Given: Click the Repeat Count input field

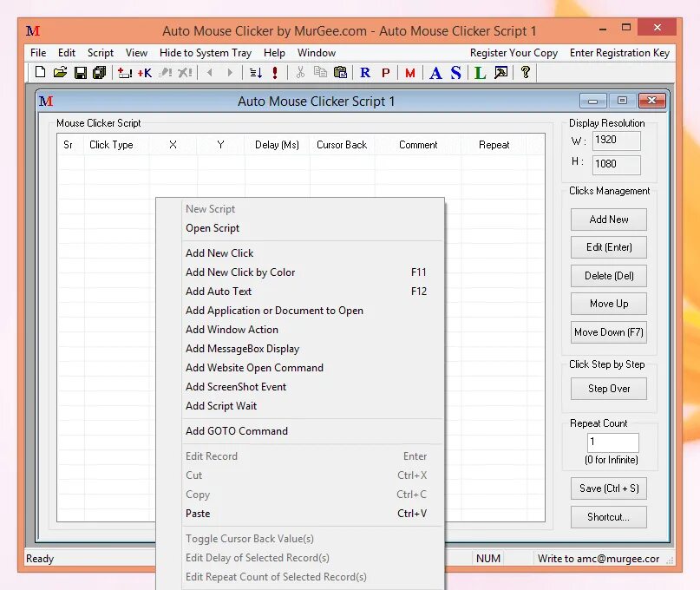Looking at the screenshot, I should (x=613, y=442).
